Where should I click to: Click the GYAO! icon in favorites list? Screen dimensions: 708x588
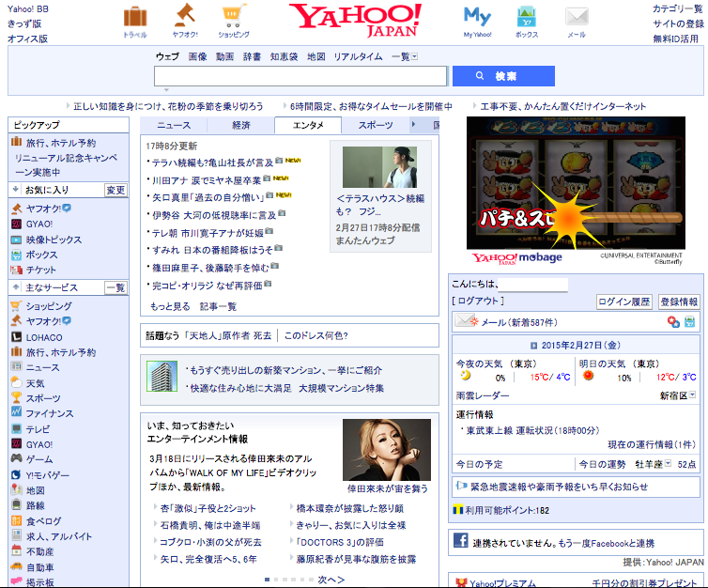[16, 224]
